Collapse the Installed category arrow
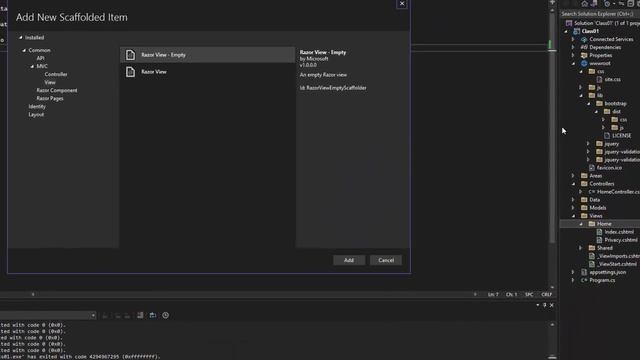The height and width of the screenshot is (360, 640). point(20,38)
